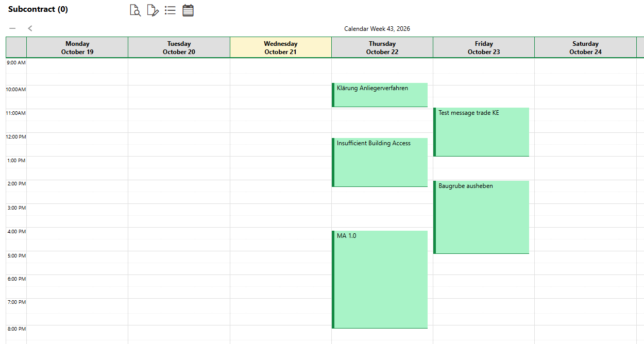Screen dimensions: 644x344
Task: Switch to the list view icon
Action: point(171,10)
